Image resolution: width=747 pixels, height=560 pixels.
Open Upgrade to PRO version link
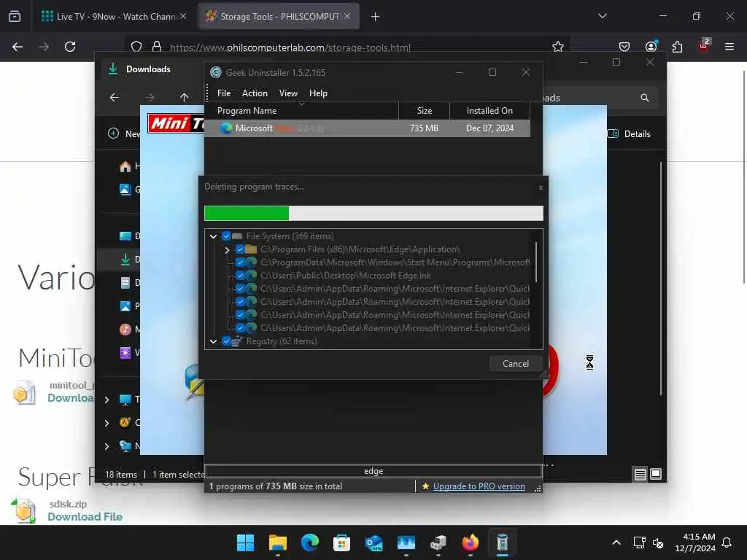(x=479, y=486)
